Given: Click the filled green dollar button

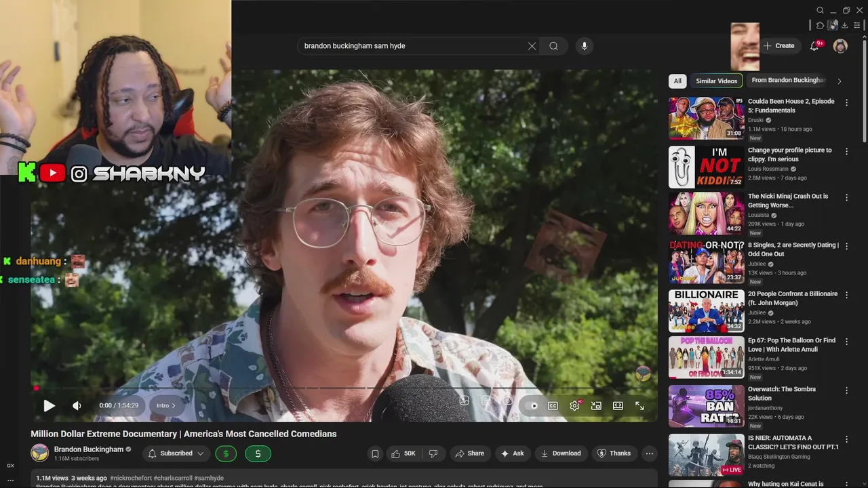Looking at the screenshot, I should [258, 453].
